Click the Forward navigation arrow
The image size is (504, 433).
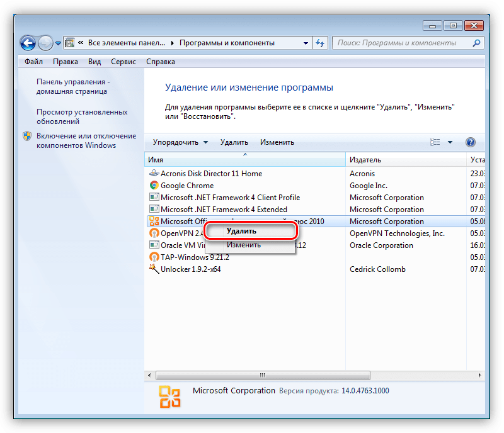click(45, 43)
